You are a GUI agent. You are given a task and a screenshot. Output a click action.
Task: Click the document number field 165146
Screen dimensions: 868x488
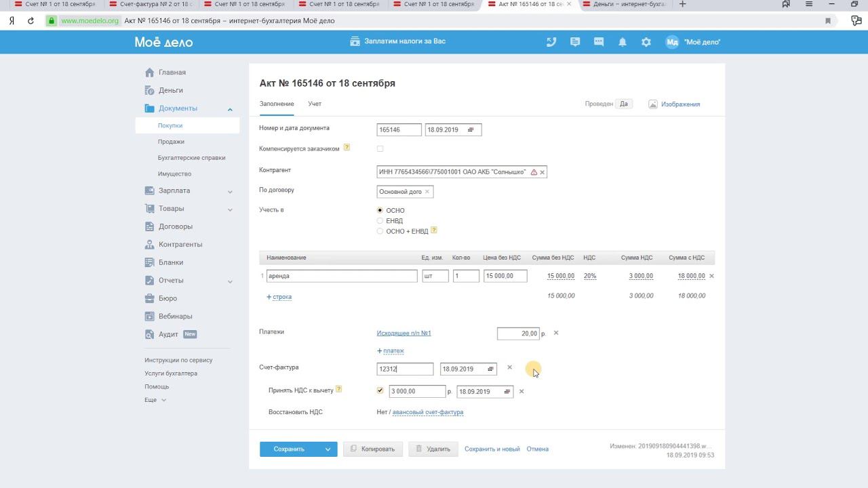[399, 129]
